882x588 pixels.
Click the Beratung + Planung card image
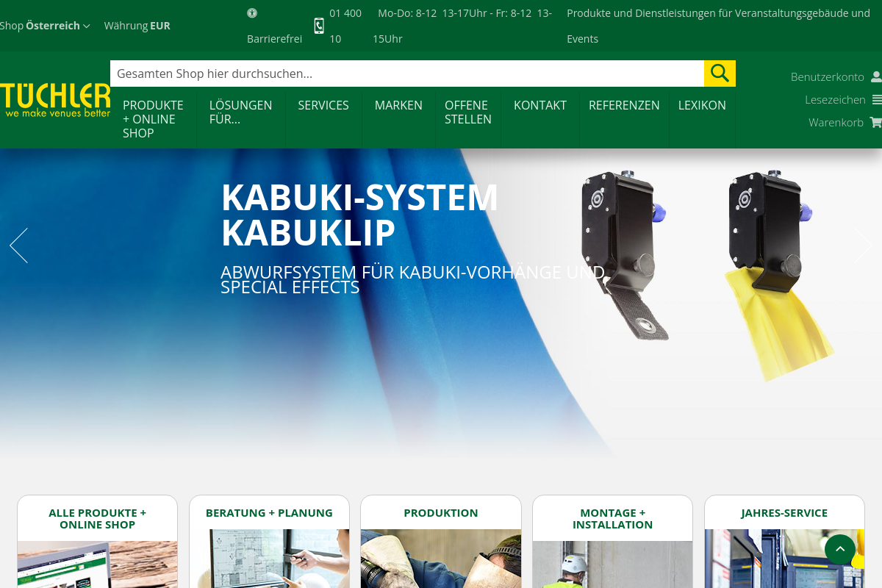pyautogui.click(x=269, y=559)
